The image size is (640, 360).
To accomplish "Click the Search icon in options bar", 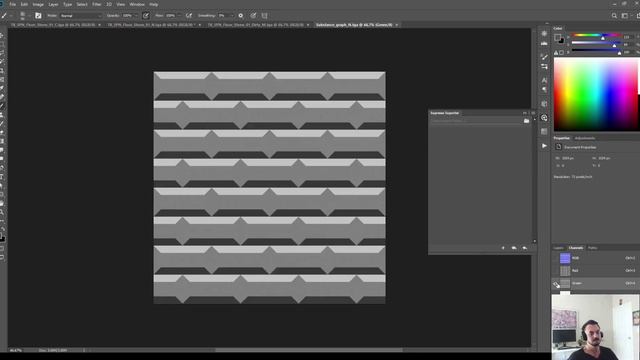I will pos(614,16).
